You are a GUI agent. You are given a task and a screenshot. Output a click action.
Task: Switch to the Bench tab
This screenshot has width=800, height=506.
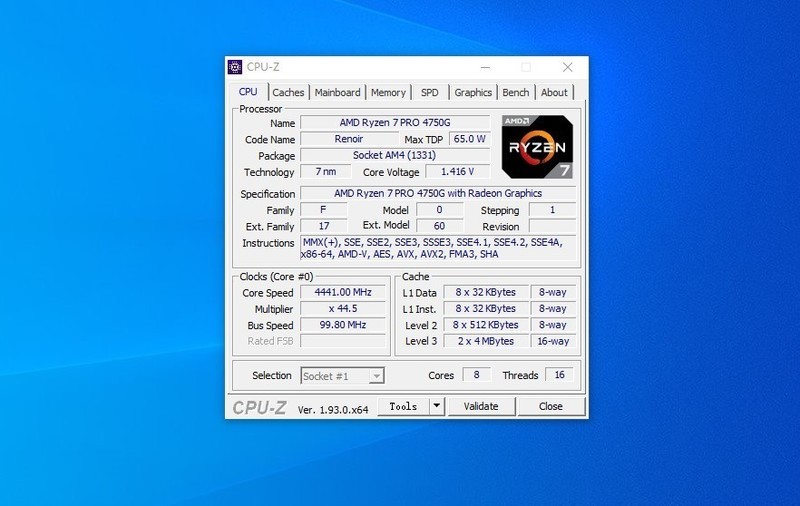tap(516, 92)
